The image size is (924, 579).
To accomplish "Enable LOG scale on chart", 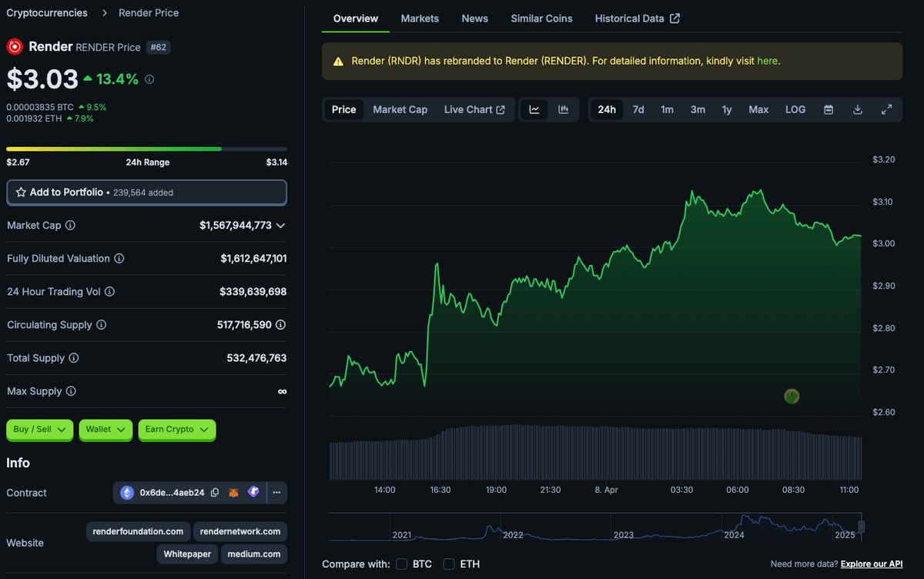I will click(x=795, y=109).
